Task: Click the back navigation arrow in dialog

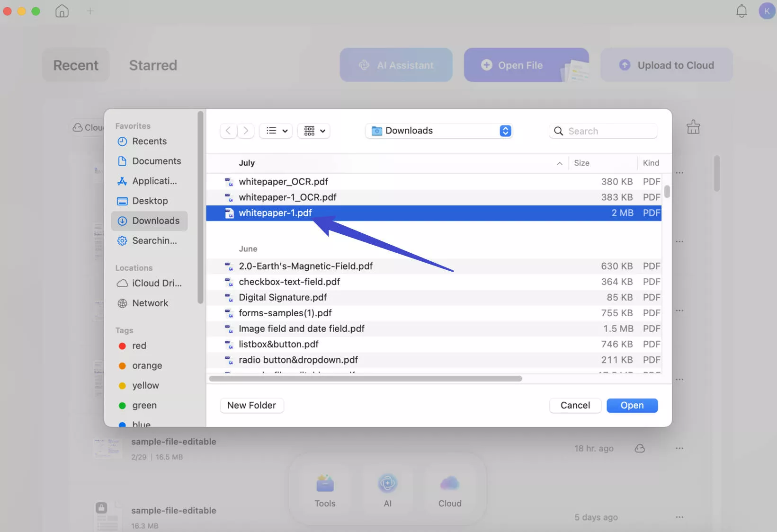Action: [228, 131]
